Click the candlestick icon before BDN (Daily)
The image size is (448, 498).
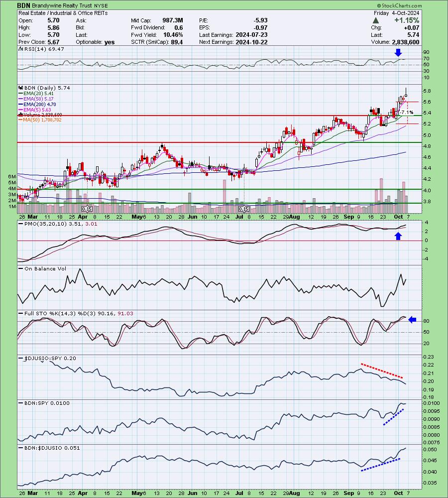20,88
